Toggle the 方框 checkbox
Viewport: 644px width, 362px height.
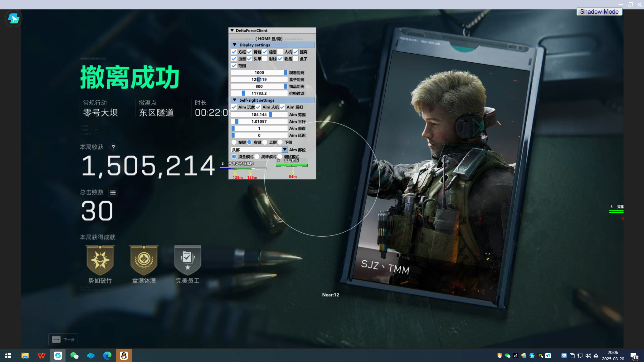click(x=234, y=52)
